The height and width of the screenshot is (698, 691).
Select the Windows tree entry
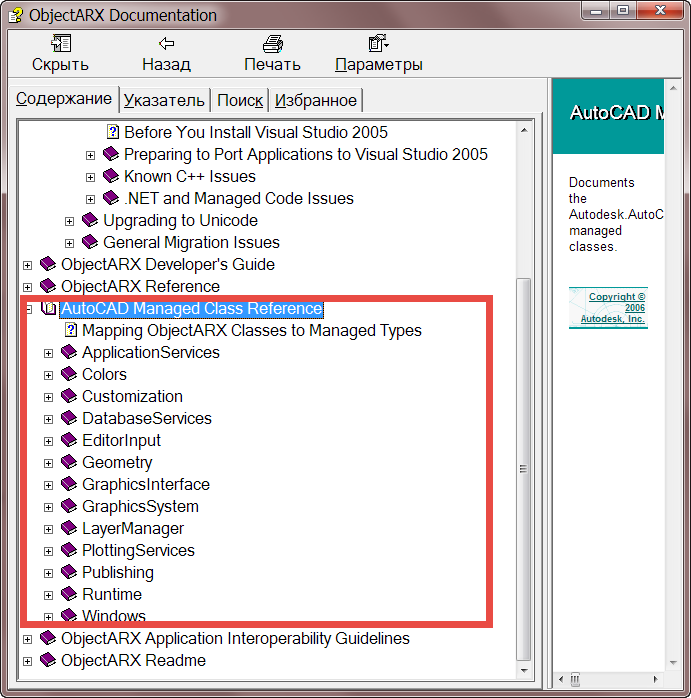tap(114, 615)
